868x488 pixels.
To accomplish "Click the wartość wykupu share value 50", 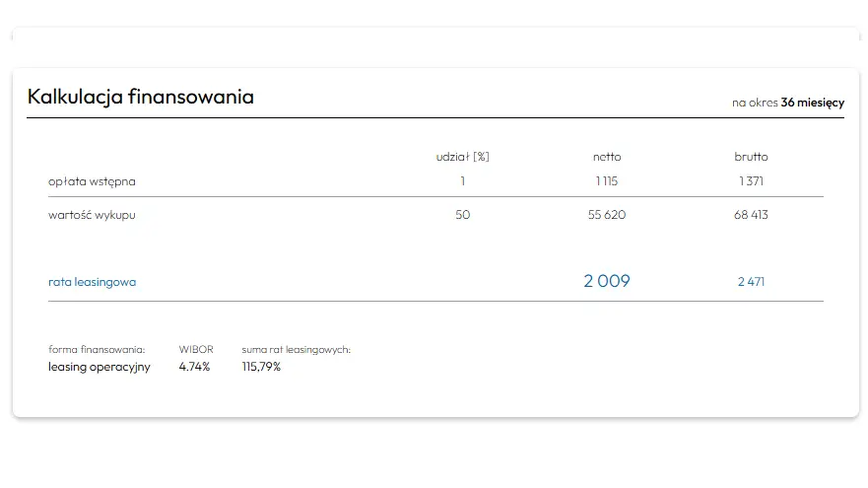I will (x=463, y=215).
